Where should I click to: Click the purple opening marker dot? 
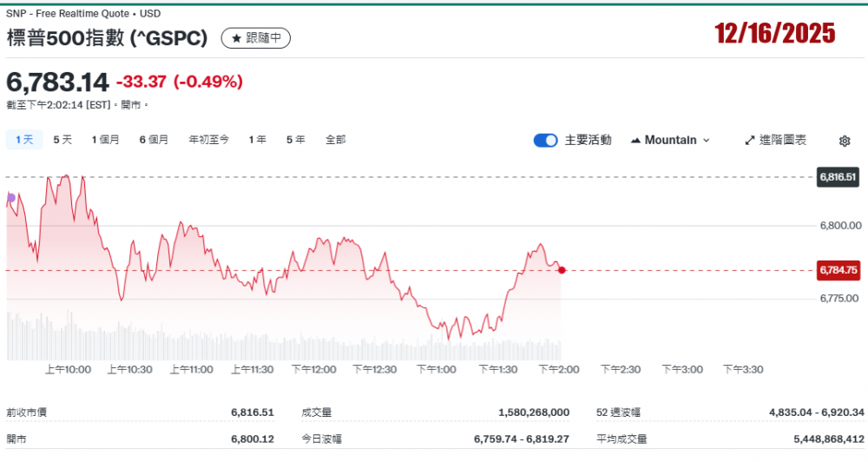tap(11, 198)
